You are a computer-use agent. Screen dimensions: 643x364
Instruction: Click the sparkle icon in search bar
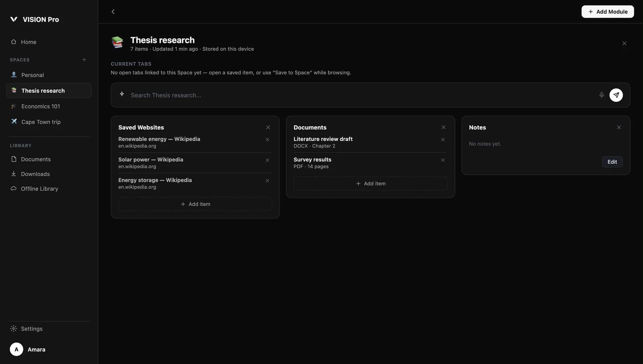[122, 94]
